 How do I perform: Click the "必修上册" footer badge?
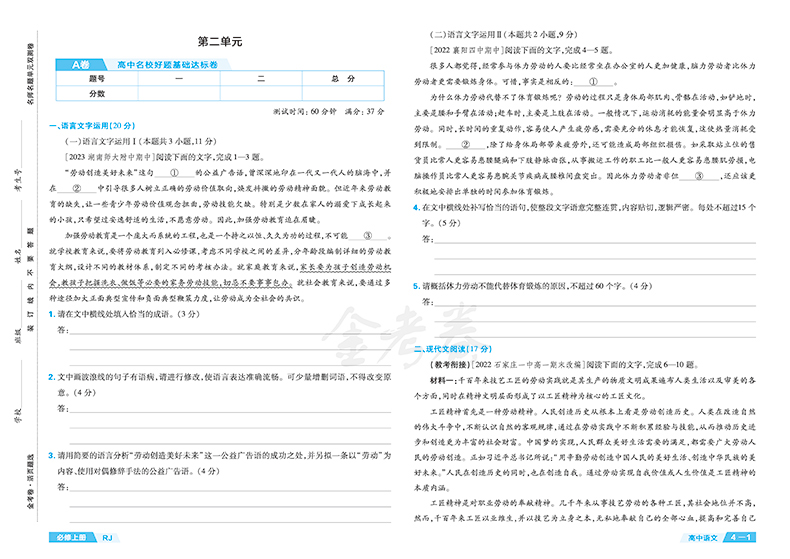pos(72,541)
